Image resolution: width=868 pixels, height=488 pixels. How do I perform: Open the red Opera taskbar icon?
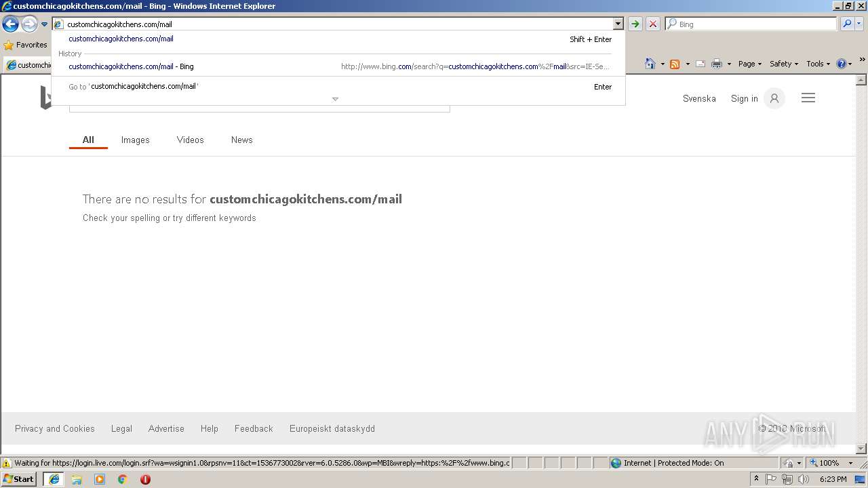[x=145, y=479]
